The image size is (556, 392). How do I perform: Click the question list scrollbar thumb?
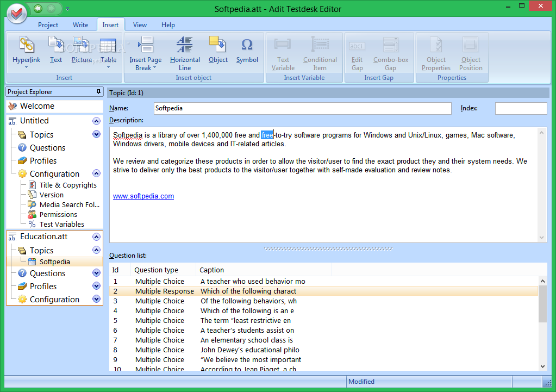(542, 304)
